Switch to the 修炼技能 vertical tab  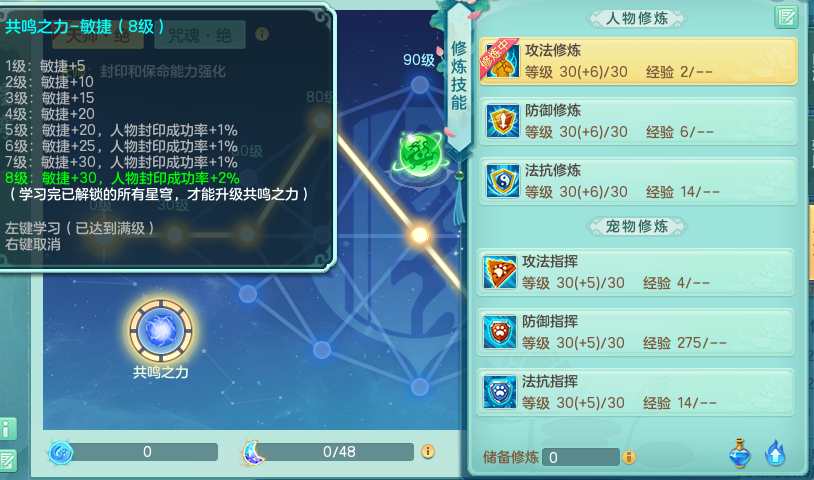pyautogui.click(x=458, y=76)
